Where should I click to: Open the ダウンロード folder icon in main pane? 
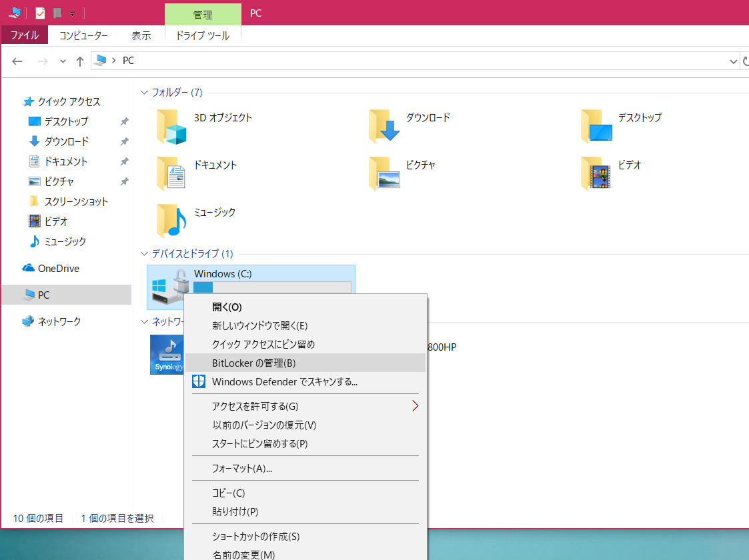tap(384, 126)
